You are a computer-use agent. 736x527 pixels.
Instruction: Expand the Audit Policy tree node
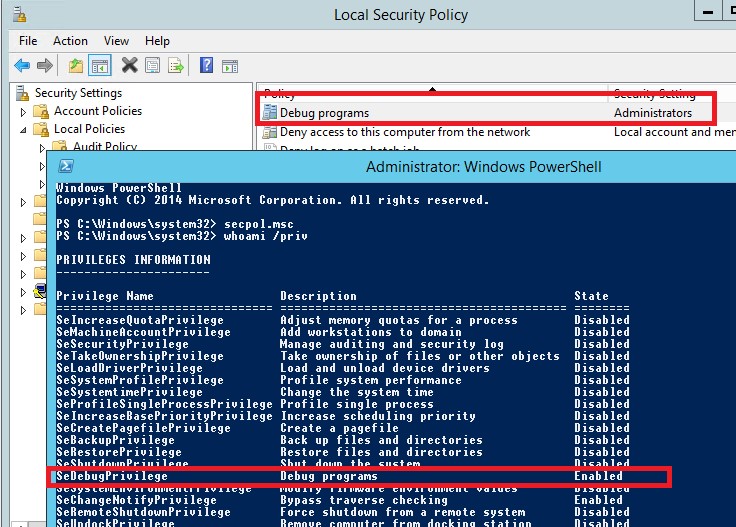pyautogui.click(x=45, y=147)
